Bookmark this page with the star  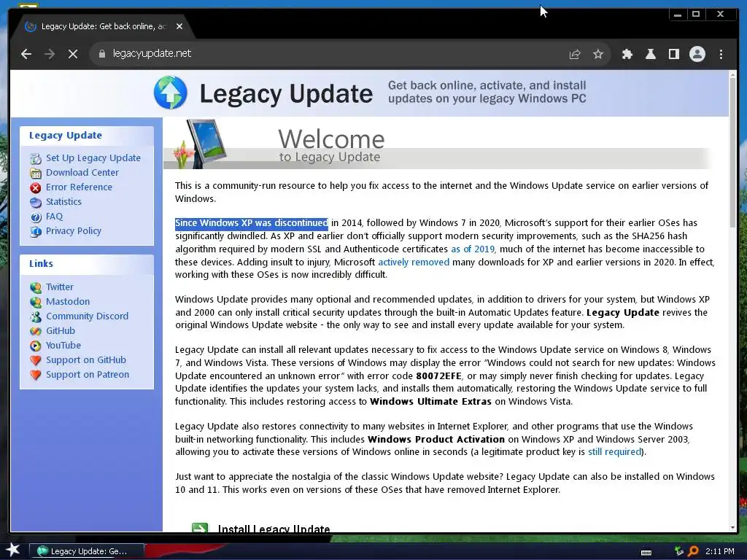(598, 54)
